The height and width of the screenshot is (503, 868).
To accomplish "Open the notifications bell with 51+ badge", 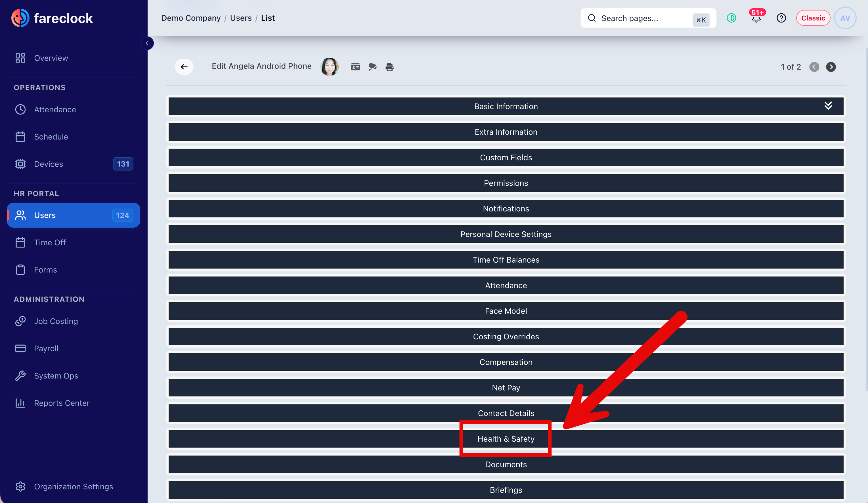I will 756,18.
